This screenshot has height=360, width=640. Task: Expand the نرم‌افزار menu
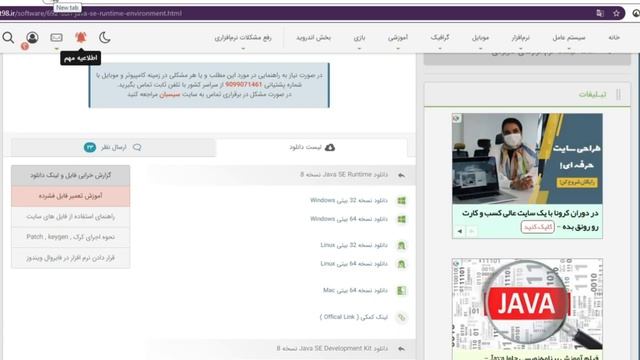pyautogui.click(x=520, y=38)
